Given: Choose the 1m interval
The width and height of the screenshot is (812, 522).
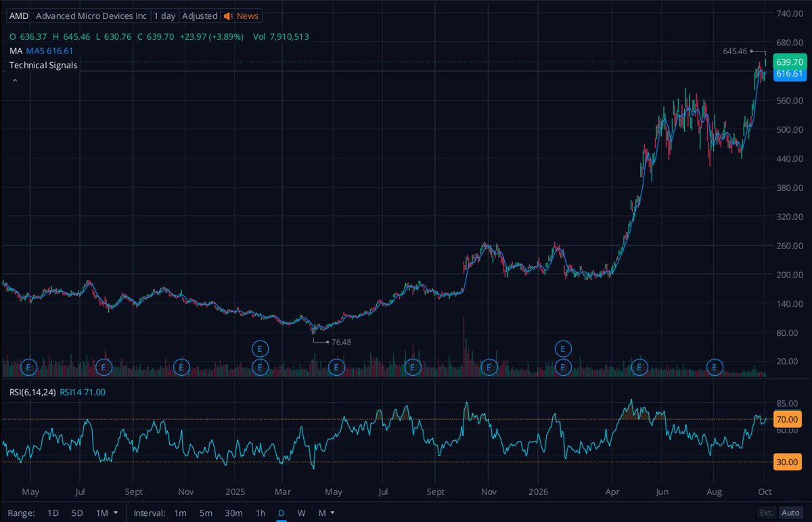Looking at the screenshot, I should [180, 513].
